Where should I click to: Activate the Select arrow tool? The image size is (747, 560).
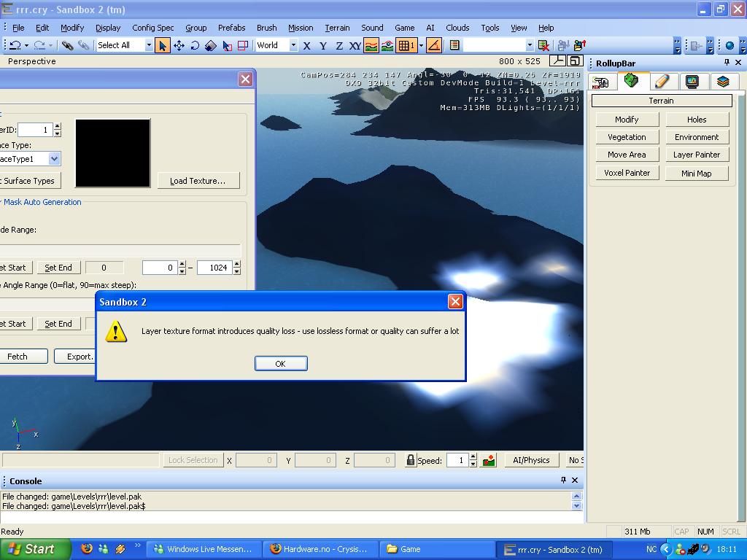pos(163,45)
